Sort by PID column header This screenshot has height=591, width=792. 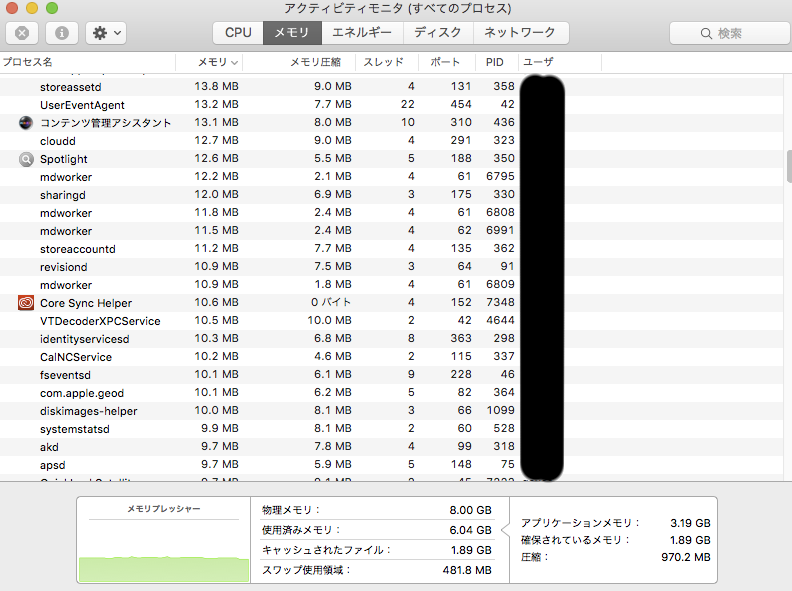click(x=497, y=62)
